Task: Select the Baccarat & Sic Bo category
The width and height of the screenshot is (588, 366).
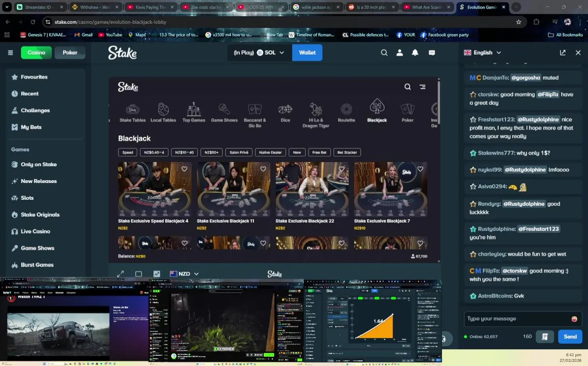Action: 255,115
